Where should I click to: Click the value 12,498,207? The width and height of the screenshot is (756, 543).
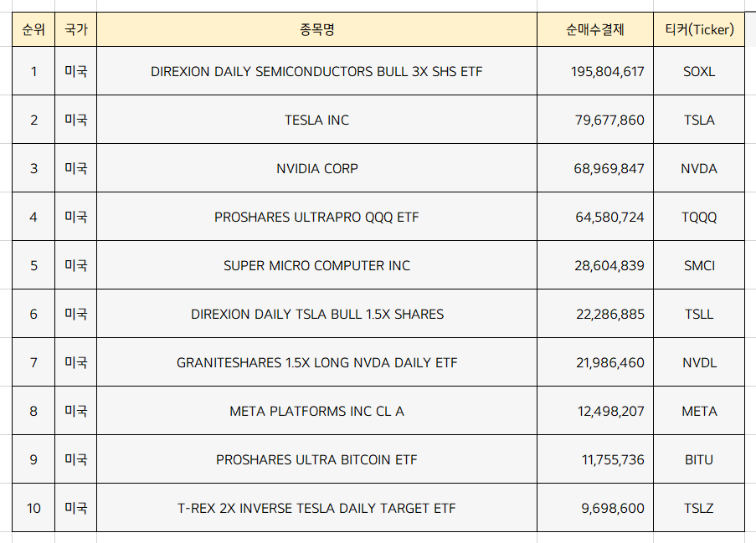coord(611,411)
